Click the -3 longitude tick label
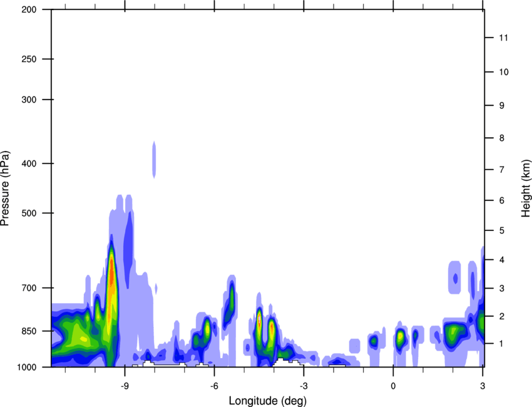 click(x=304, y=386)
